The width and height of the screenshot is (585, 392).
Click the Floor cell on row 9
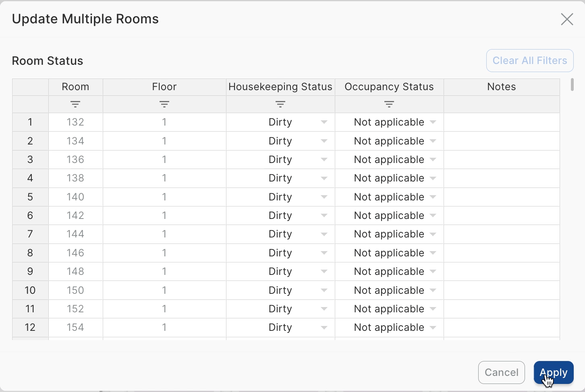coord(164,271)
